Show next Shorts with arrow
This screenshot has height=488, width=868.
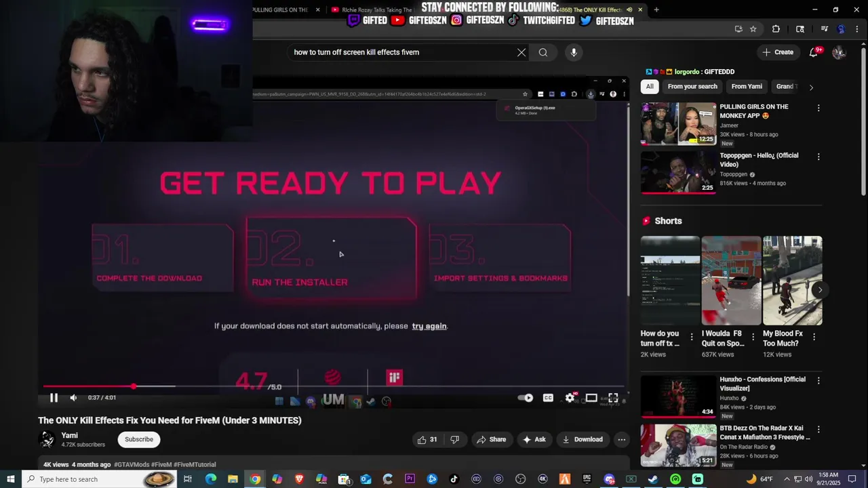[x=820, y=290]
